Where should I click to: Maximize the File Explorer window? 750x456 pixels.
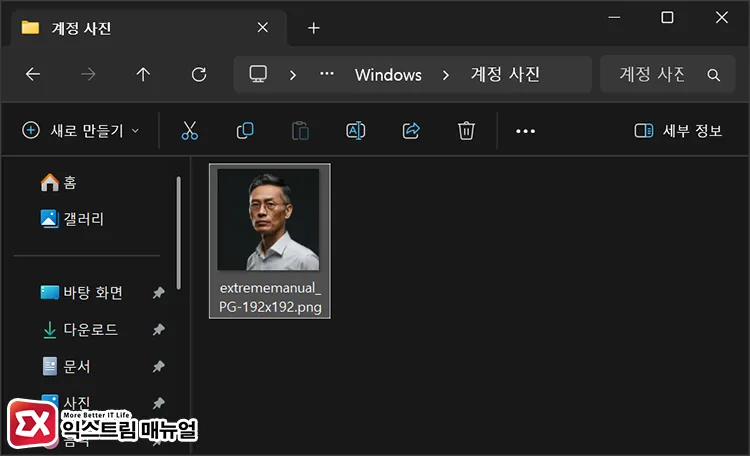(667, 18)
